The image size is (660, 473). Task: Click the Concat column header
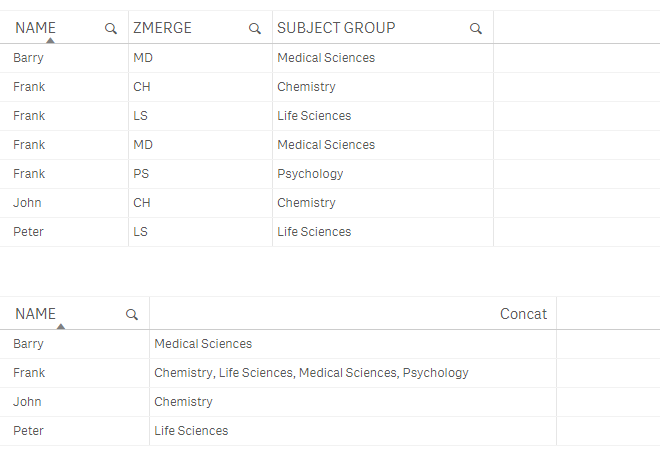pos(523,314)
